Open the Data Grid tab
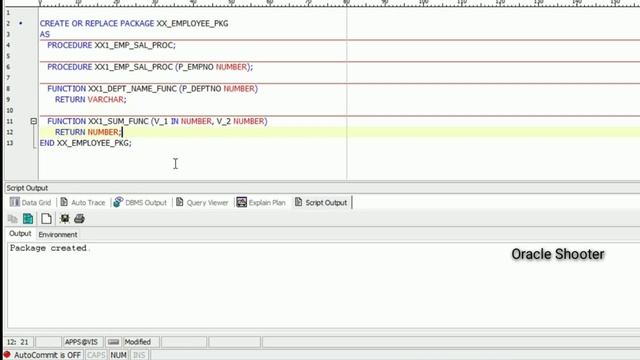The height and width of the screenshot is (360, 640). (31, 202)
